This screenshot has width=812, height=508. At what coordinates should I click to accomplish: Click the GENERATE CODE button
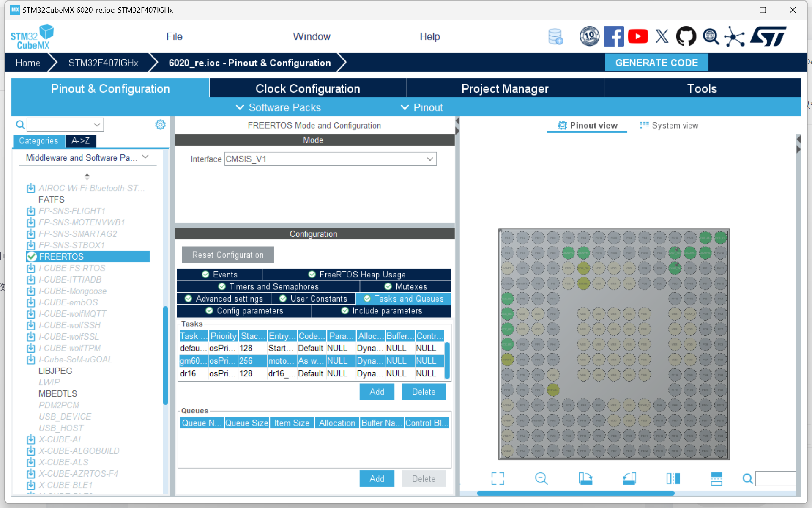tap(656, 63)
